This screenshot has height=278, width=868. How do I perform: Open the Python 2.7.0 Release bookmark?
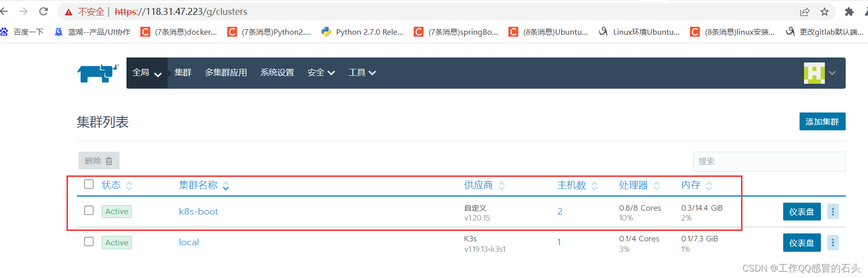pos(363,32)
